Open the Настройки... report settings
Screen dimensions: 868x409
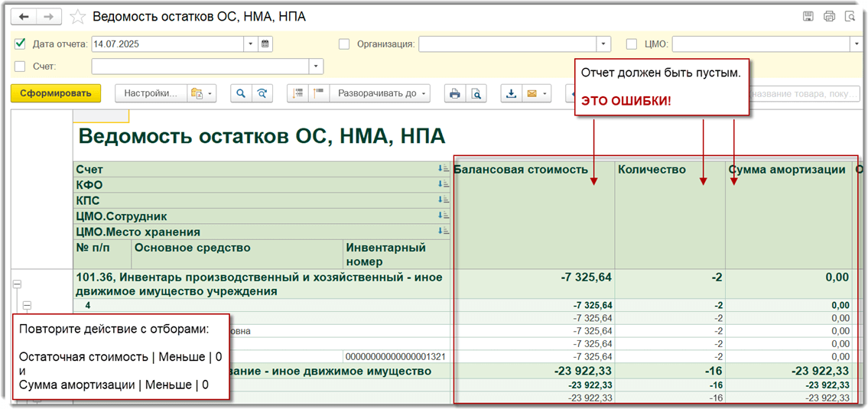151,93
